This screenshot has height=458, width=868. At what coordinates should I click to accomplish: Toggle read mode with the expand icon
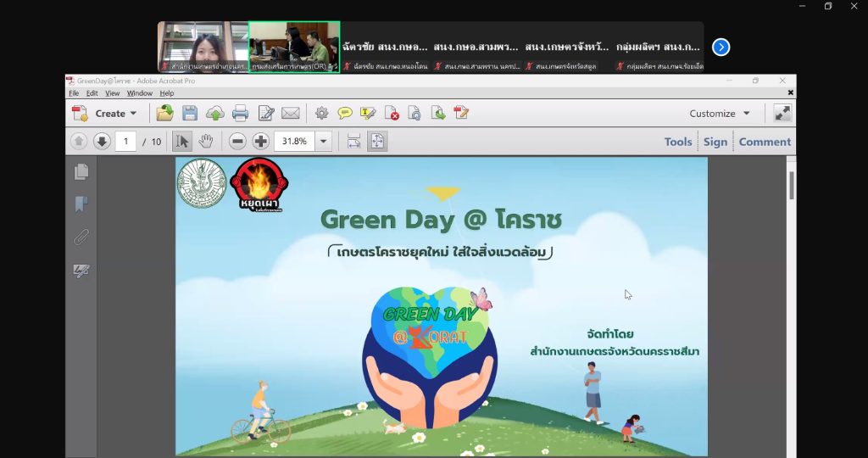pyautogui.click(x=782, y=113)
